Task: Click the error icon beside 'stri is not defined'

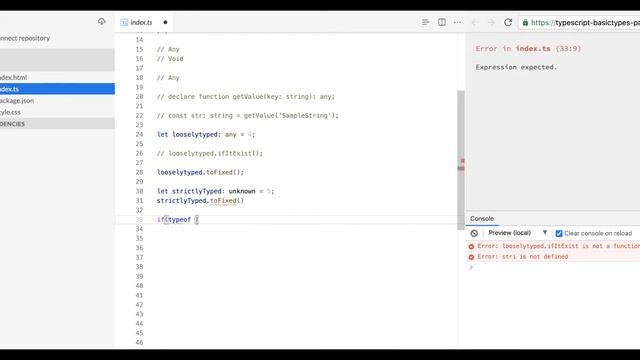Action: pos(471,257)
